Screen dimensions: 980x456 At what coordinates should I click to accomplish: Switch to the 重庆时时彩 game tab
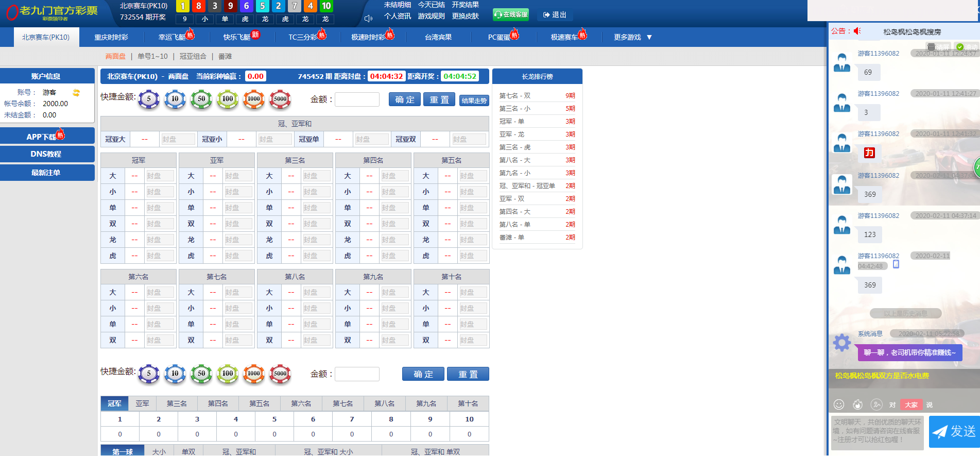click(x=111, y=37)
